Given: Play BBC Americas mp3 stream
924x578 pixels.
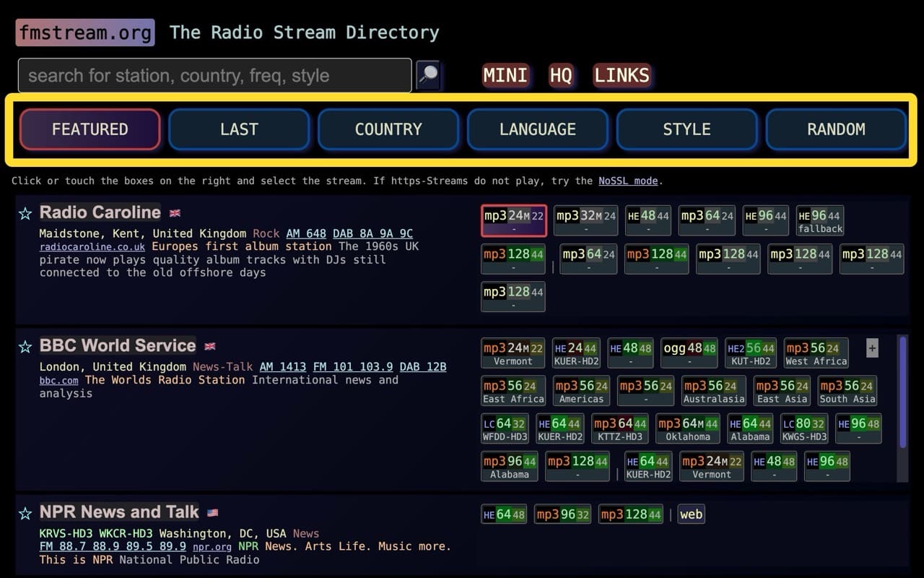Looking at the screenshot, I should point(581,391).
